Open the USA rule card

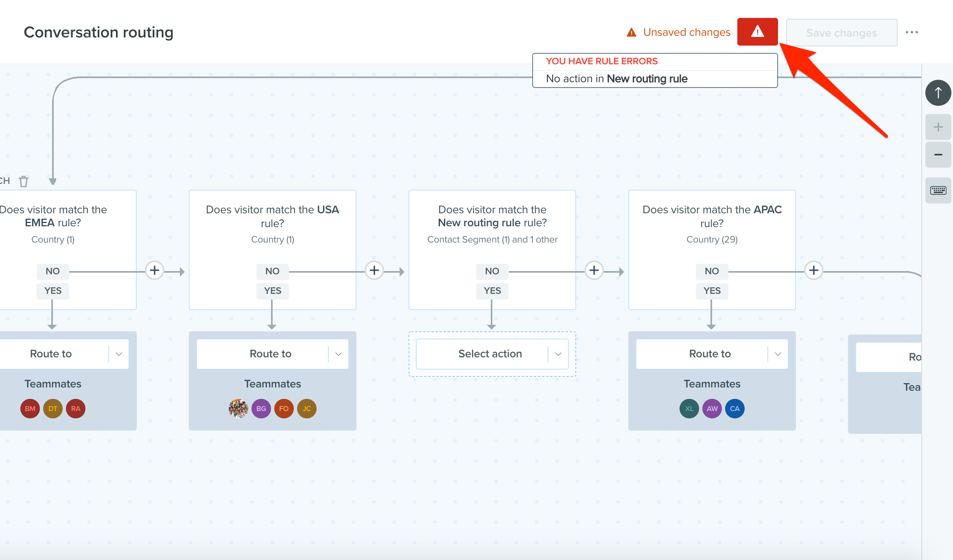[x=273, y=249]
